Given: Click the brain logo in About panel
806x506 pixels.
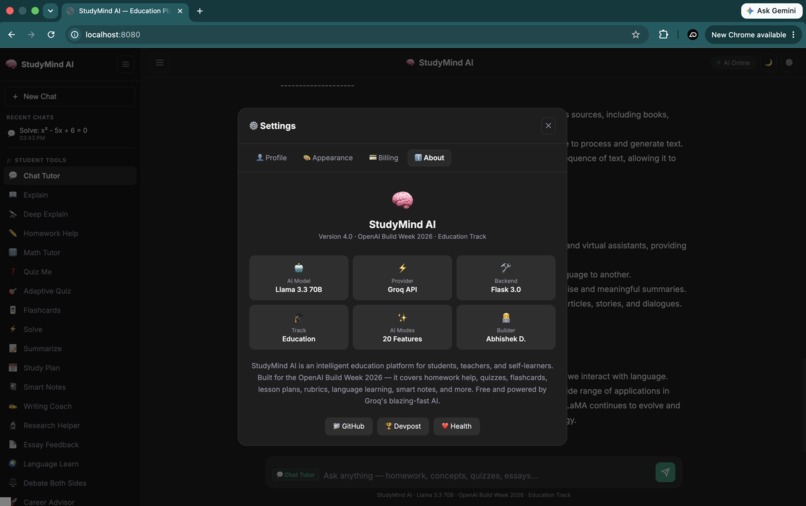Looking at the screenshot, I should click(402, 200).
